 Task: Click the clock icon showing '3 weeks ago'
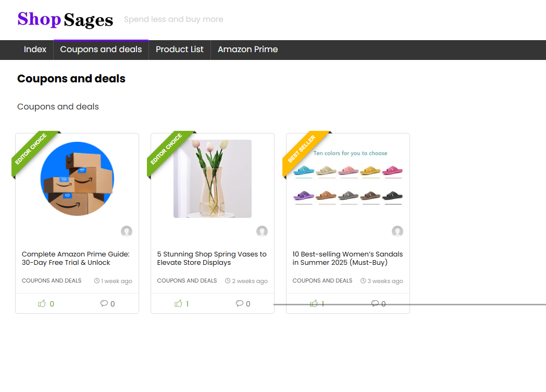[363, 280]
